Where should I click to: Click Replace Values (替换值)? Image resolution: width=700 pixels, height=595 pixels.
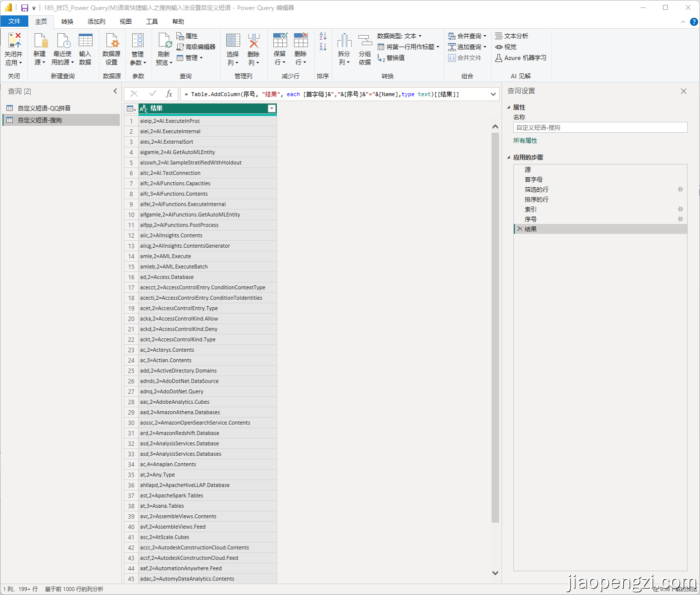tap(391, 58)
